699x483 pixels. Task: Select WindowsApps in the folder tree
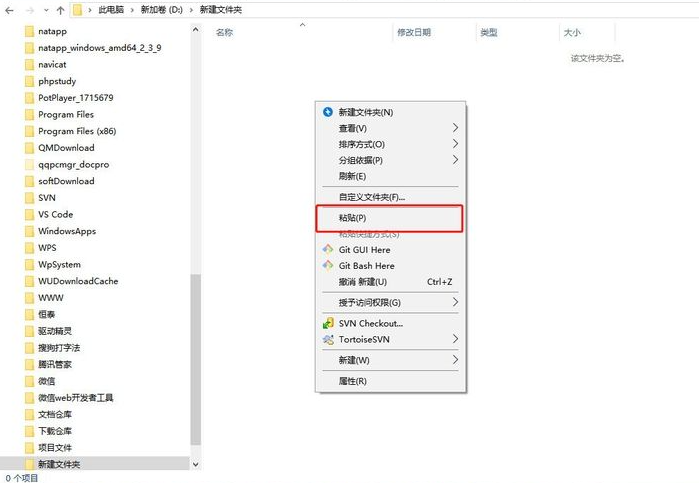pos(67,231)
